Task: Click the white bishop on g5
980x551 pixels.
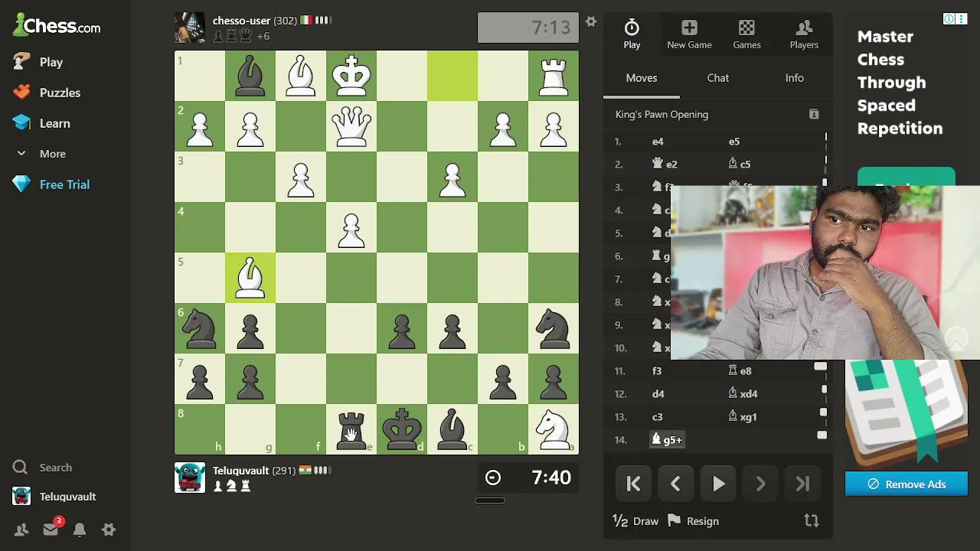Action: click(250, 278)
